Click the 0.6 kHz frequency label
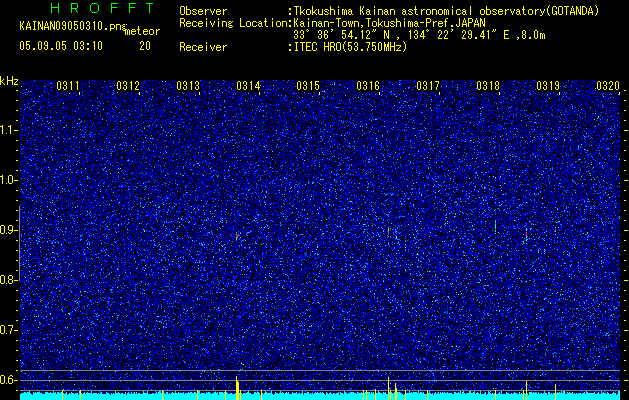 tap(9, 380)
